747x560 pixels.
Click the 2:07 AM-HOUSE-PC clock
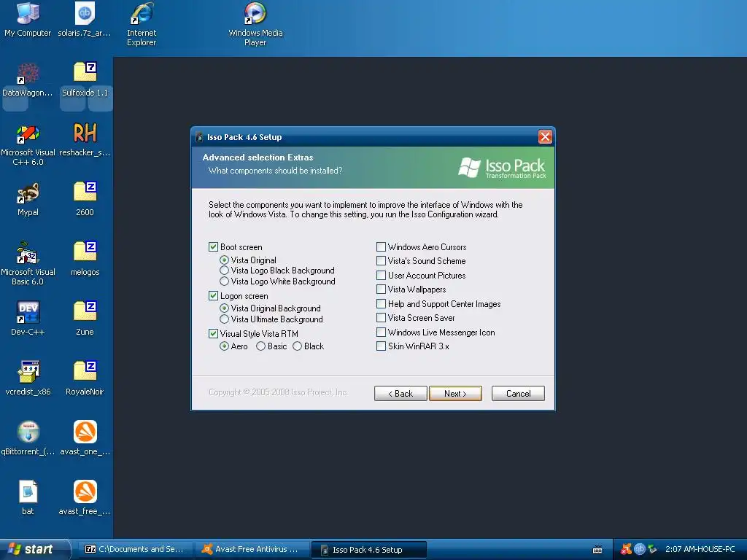[x=700, y=549]
